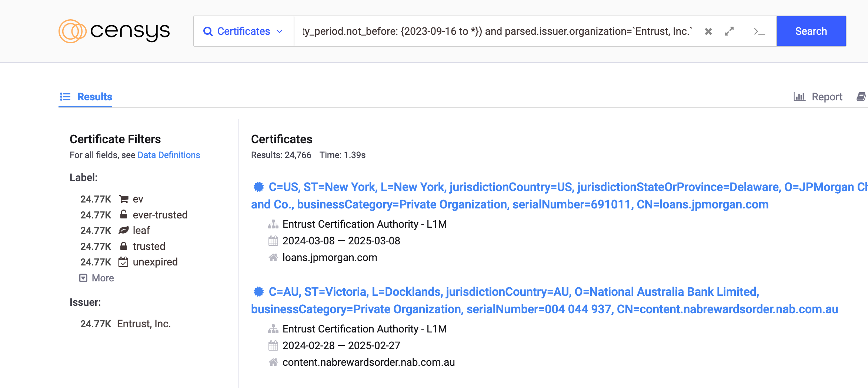Expand More under Label filters
868x388 pixels.
[96, 278]
